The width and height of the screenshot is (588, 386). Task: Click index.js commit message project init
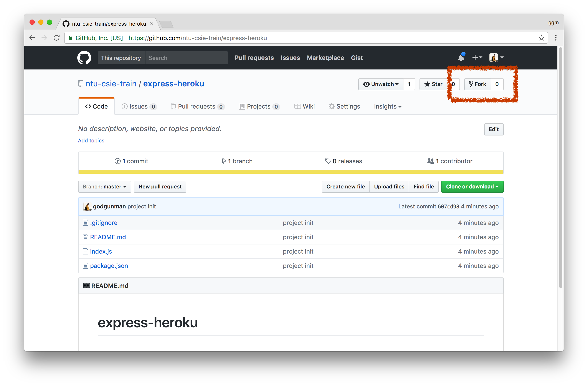[298, 251]
